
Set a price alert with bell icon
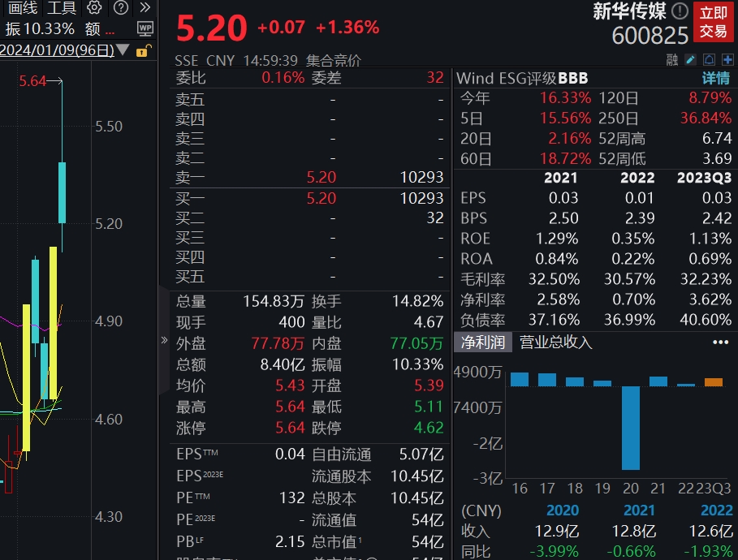[x=709, y=59]
